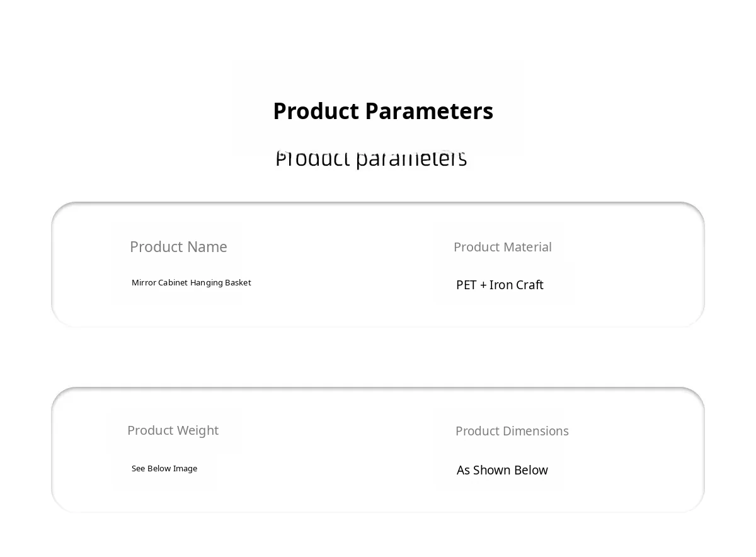Image resolution: width=756 pixels, height=557 pixels.
Task: Click the word "Image" in the weight value
Action: point(185,469)
